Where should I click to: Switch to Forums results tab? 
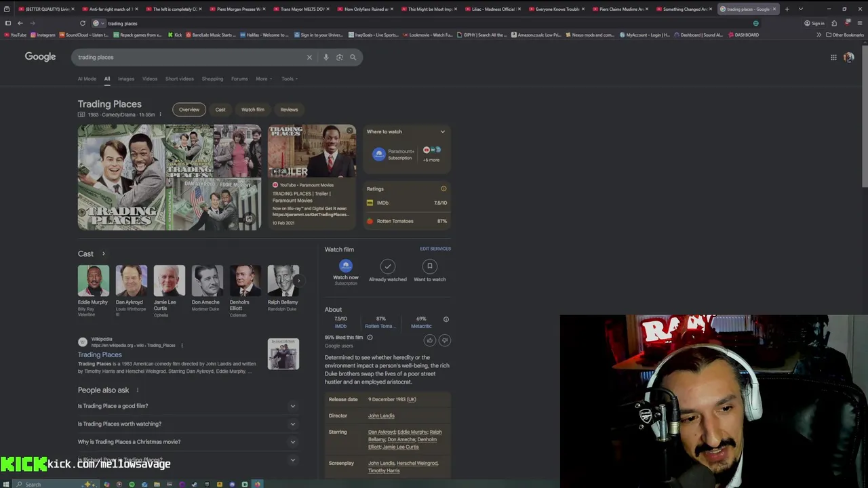pyautogui.click(x=239, y=79)
